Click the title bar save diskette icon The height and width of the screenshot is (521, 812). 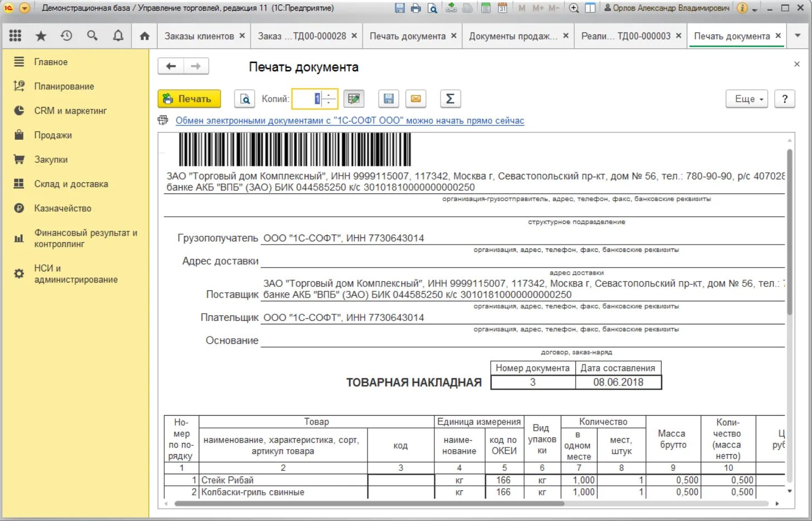(x=399, y=8)
